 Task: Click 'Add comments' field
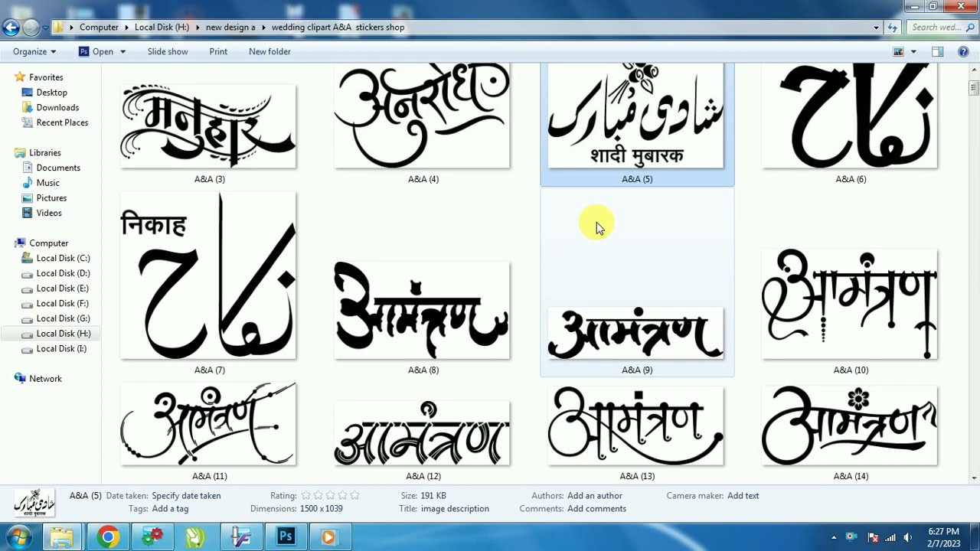[x=596, y=509]
